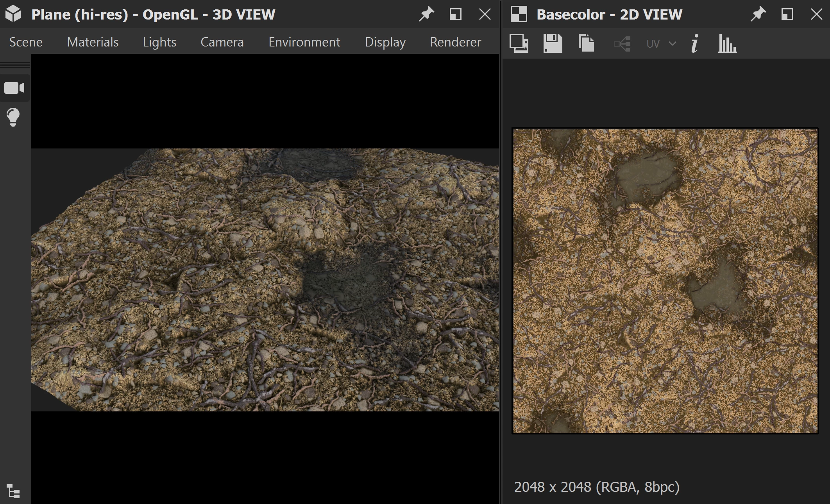This screenshot has width=830, height=504.
Task: Open the Materials menu
Action: click(93, 42)
